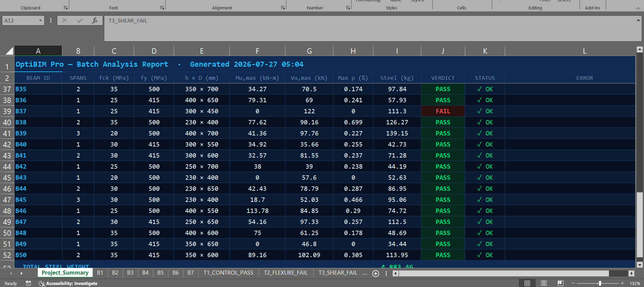The height and width of the screenshot is (287, 644).
Task: Select column A header
Action: [38, 51]
